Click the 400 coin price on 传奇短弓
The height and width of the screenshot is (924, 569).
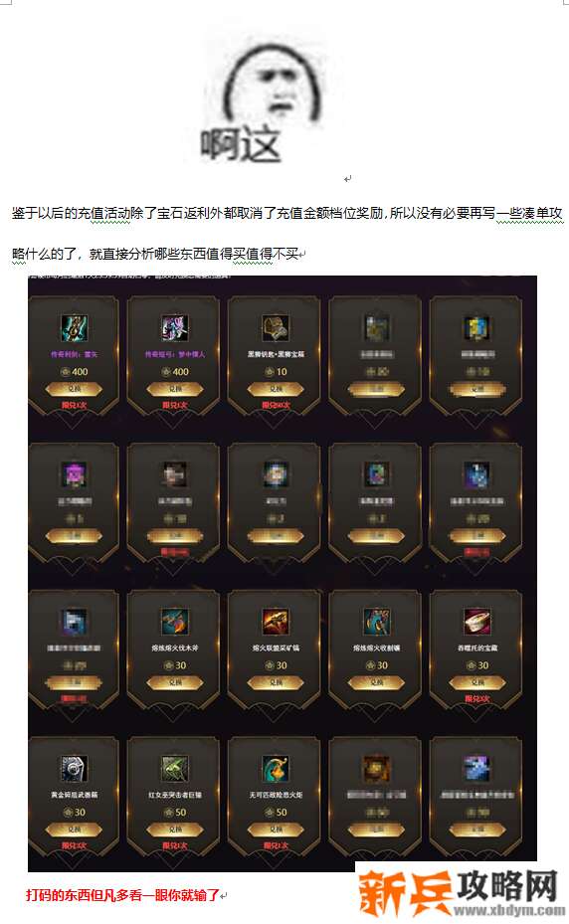(175, 372)
